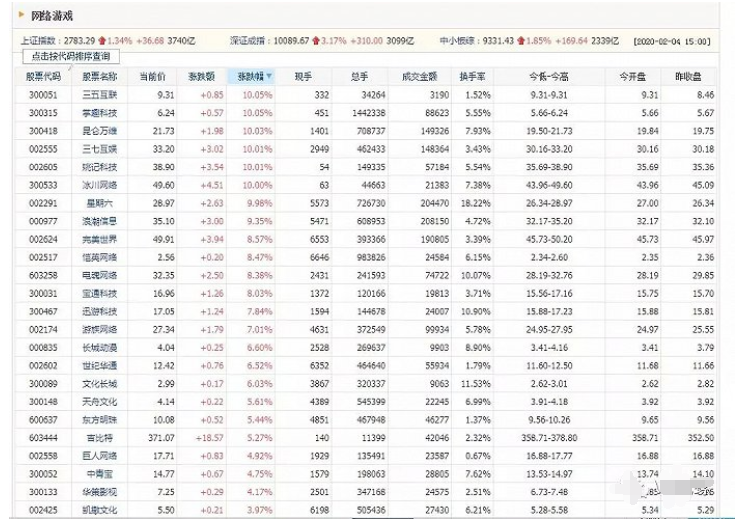
Task: Open stock code 300533
Action: click(43, 185)
